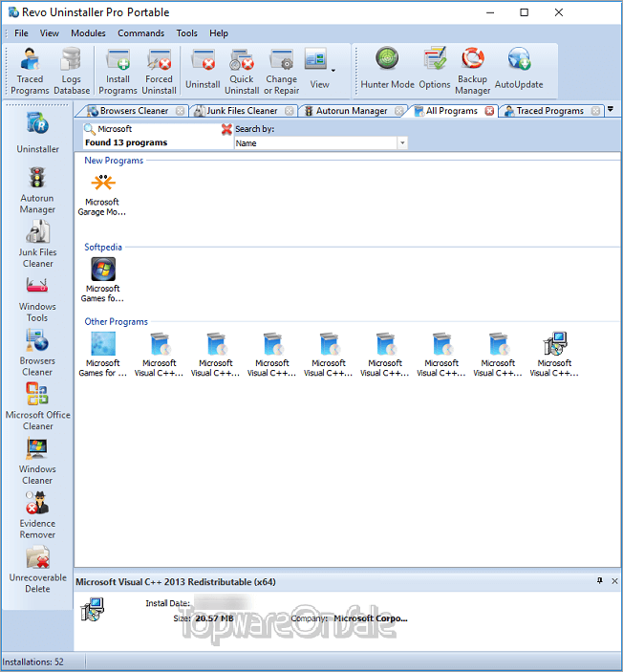
Task: Select Microsoft Garage Mo... program icon
Action: point(102,195)
